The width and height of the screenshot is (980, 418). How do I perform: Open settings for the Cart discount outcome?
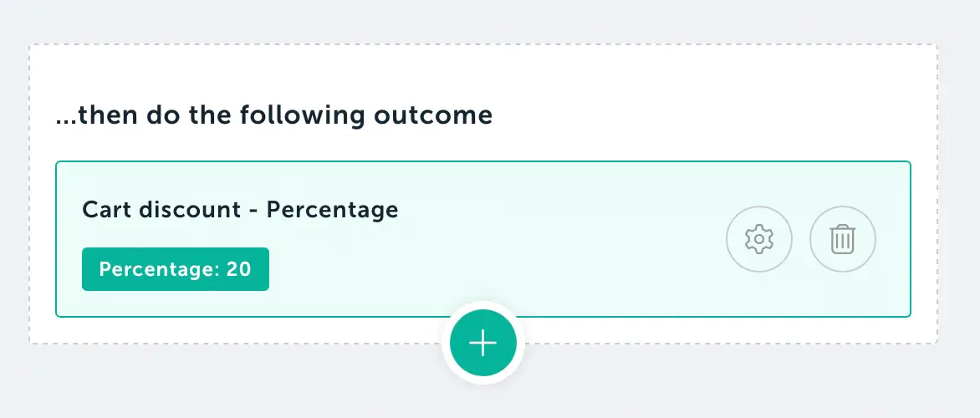click(758, 239)
